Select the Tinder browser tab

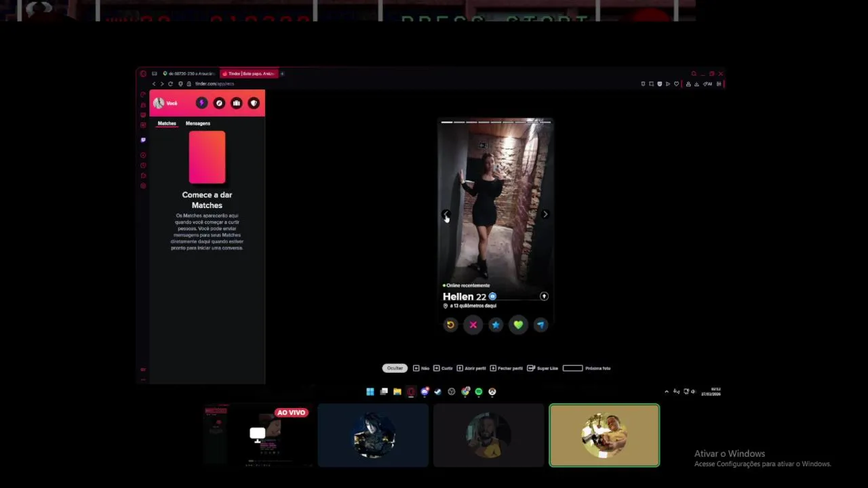click(x=249, y=73)
